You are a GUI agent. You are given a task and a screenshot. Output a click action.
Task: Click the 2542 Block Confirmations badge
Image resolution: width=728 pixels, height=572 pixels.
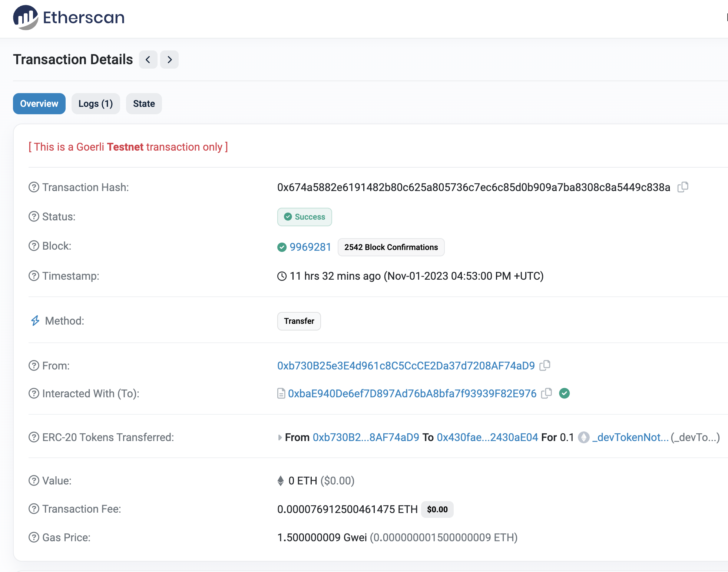pyautogui.click(x=391, y=247)
